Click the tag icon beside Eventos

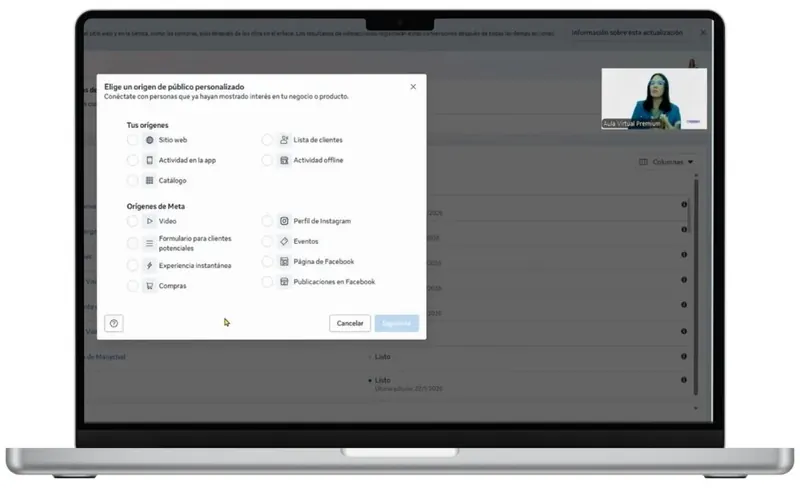(284, 241)
